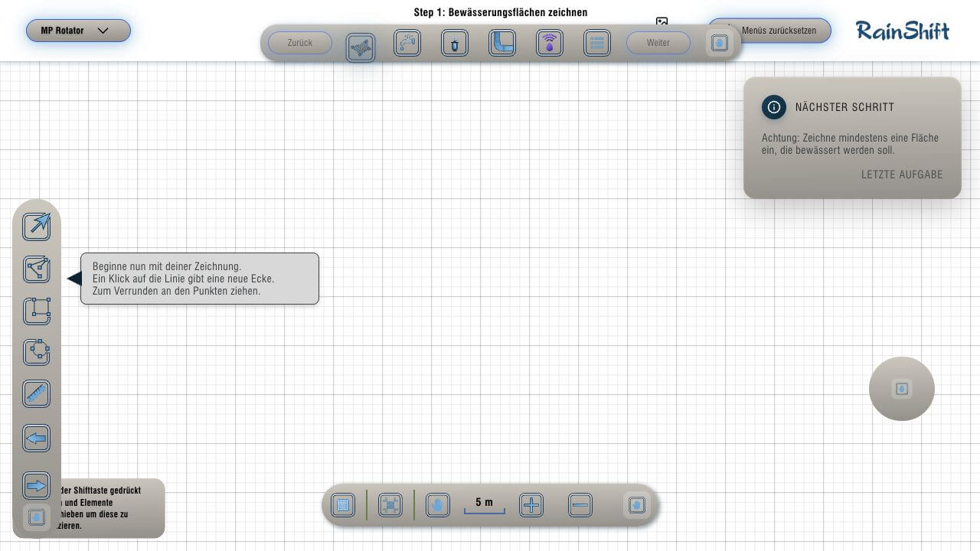This screenshot has height=551, width=980.
Task: Click the small image icon near top right
Action: [661, 22]
